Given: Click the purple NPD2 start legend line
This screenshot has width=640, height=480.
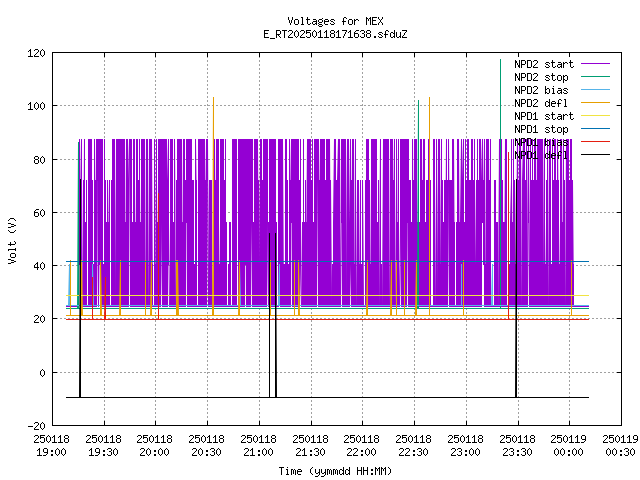Looking at the screenshot, I should point(595,64).
